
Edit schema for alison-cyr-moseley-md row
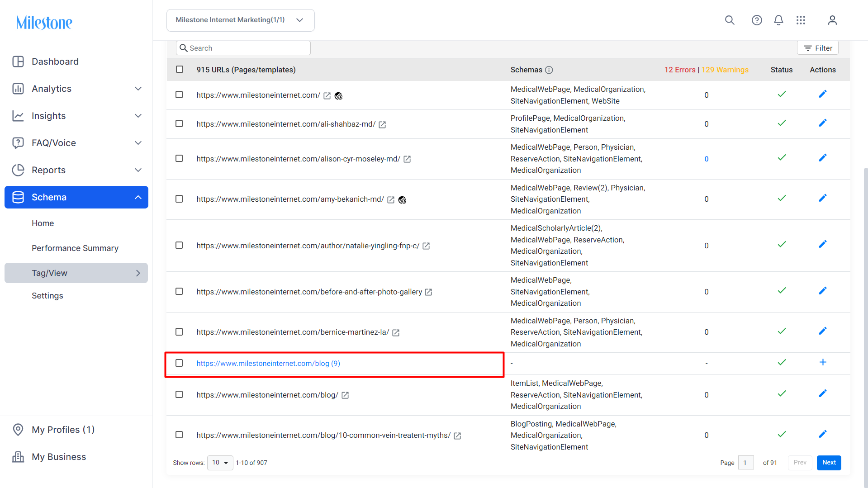[x=823, y=158]
